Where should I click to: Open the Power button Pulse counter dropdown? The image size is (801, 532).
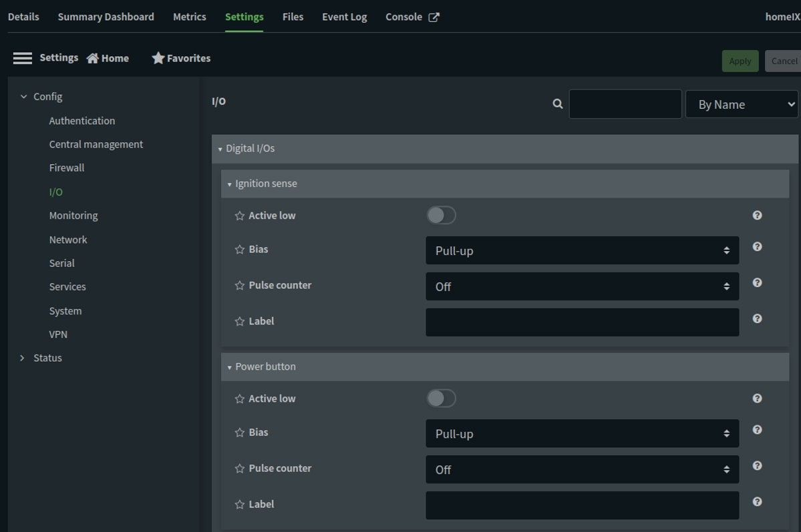[582, 470]
